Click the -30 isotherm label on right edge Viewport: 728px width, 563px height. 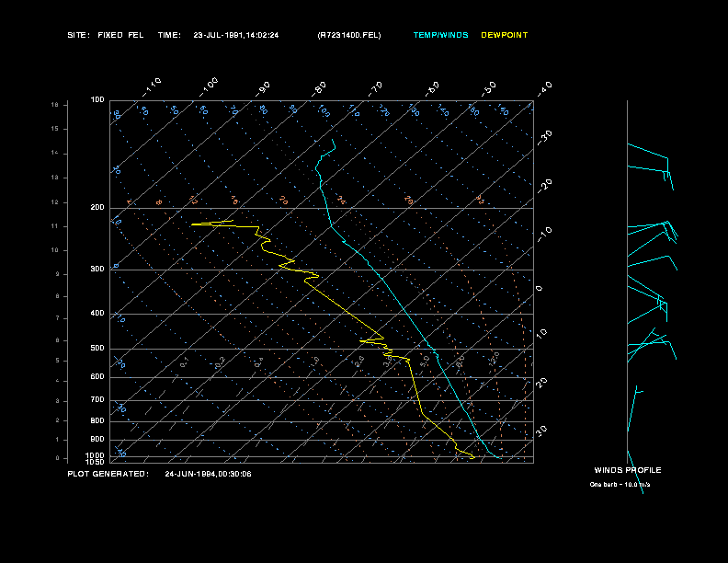click(544, 137)
